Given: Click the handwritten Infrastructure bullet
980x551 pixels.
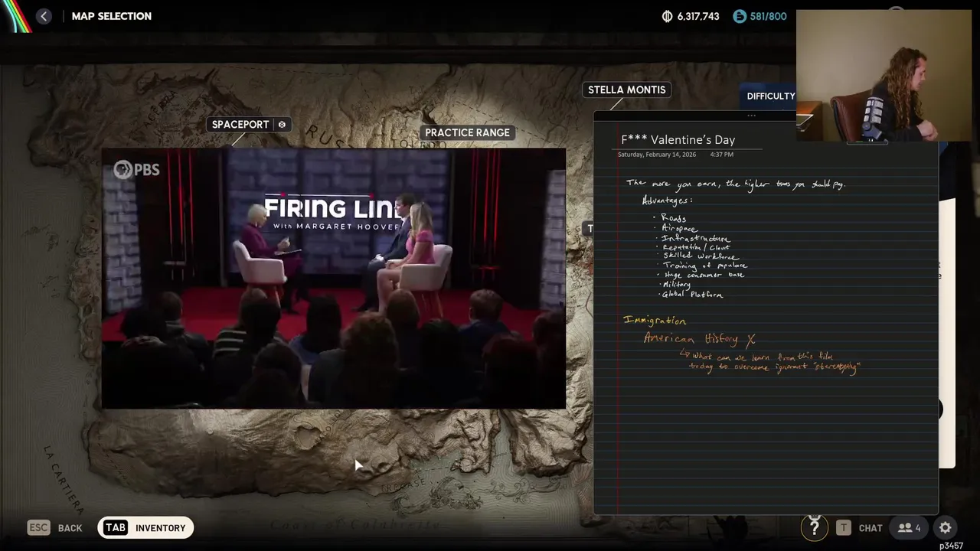Looking at the screenshot, I should point(695,239).
